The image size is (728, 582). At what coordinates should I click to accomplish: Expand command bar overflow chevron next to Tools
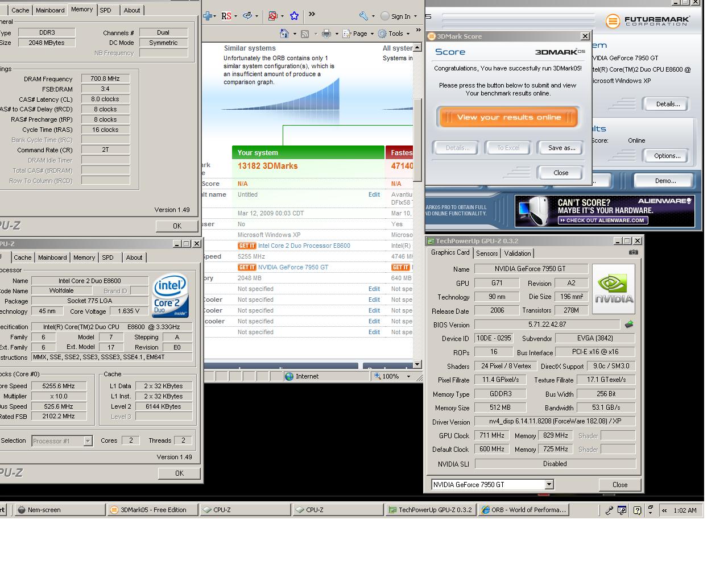419,31
